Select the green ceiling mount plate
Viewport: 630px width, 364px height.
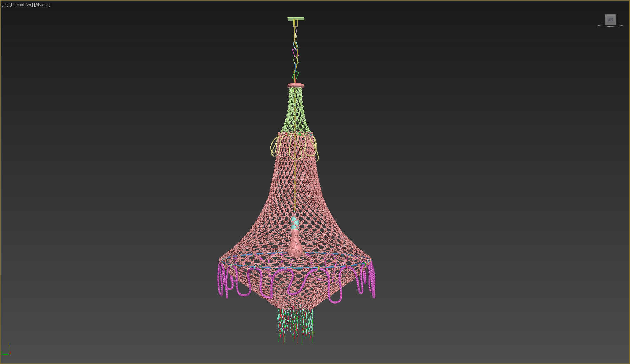[x=296, y=18]
